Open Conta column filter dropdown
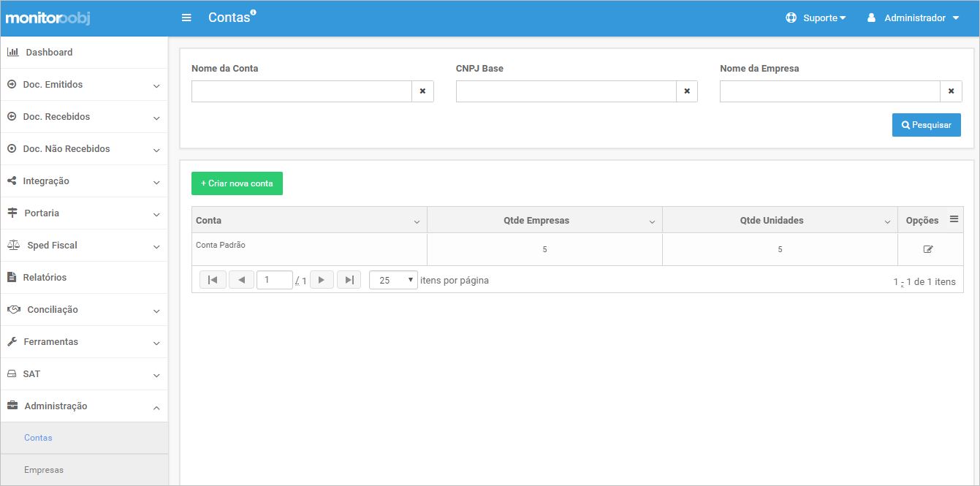The width and height of the screenshot is (980, 486). click(417, 222)
